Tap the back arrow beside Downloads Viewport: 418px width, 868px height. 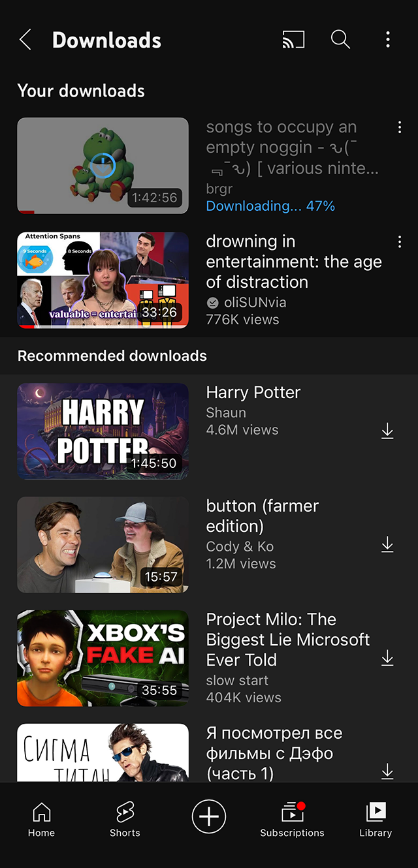click(25, 40)
